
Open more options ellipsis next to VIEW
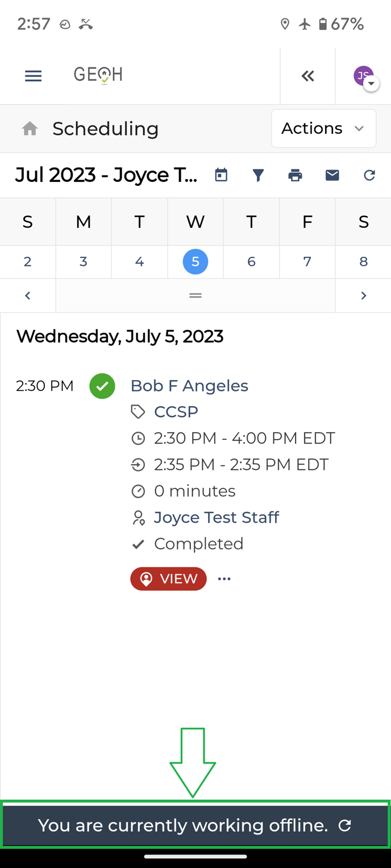click(x=224, y=579)
